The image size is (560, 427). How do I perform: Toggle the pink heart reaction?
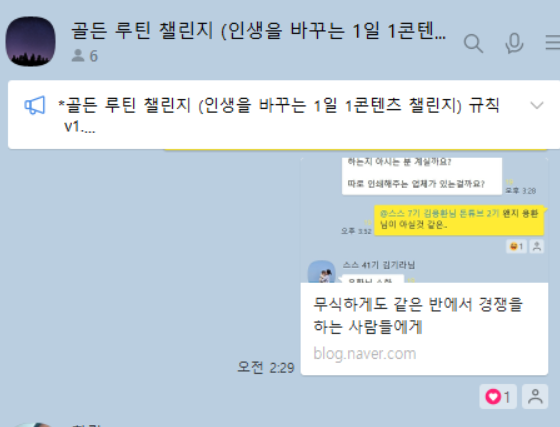[498, 397]
